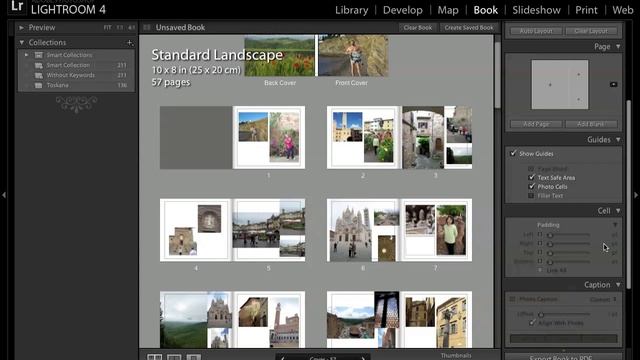The width and height of the screenshot is (640, 360).
Task: Select page 3 with the archway photo
Action: 436,138
